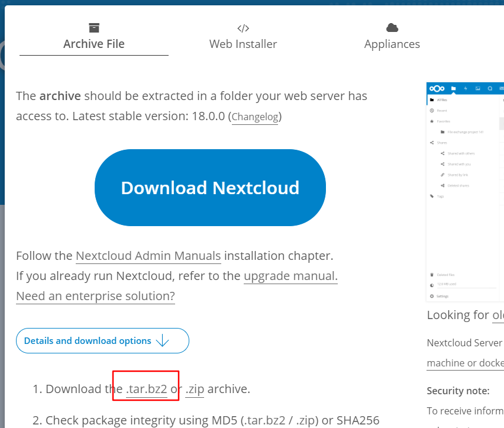Click the archive box icon

(94, 28)
